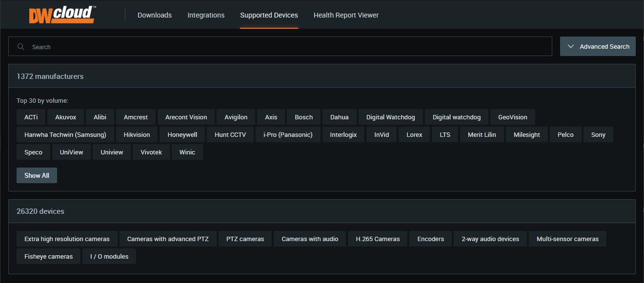644x283 pixels.
Task: Select the GeoVision manufacturer tag
Action: pyautogui.click(x=513, y=117)
